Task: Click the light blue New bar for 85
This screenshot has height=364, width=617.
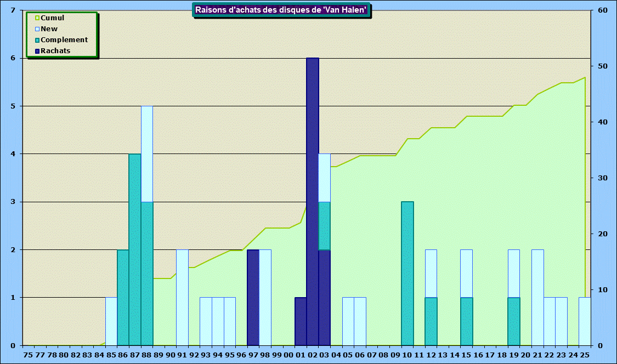Action: click(x=111, y=321)
